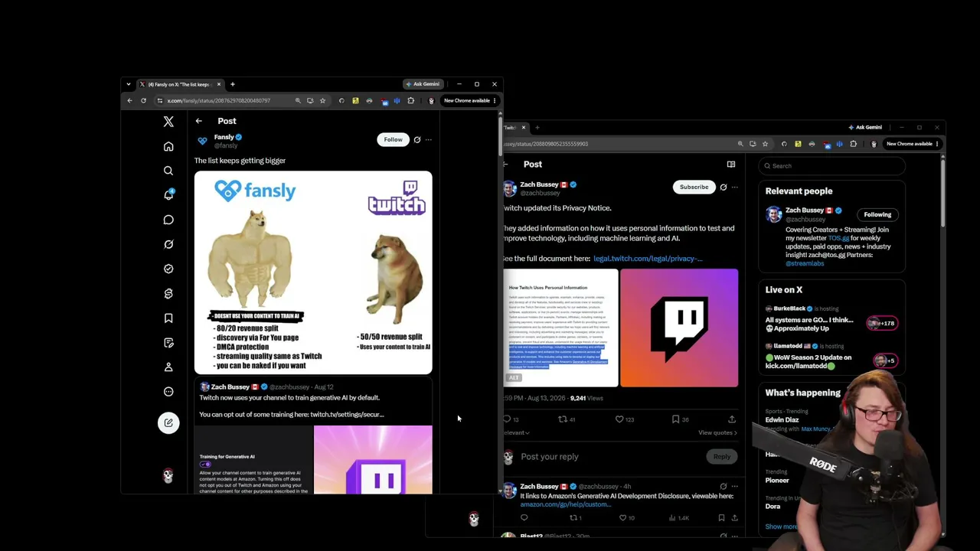
Task: Click Following button for Zach Bussey
Action: tap(877, 214)
